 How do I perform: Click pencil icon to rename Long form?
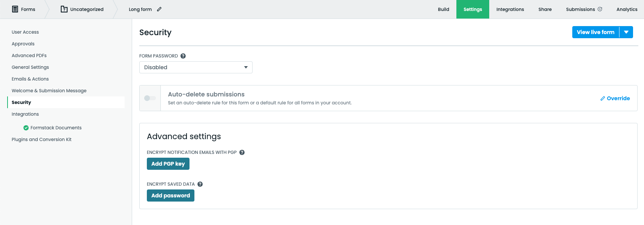159,9
